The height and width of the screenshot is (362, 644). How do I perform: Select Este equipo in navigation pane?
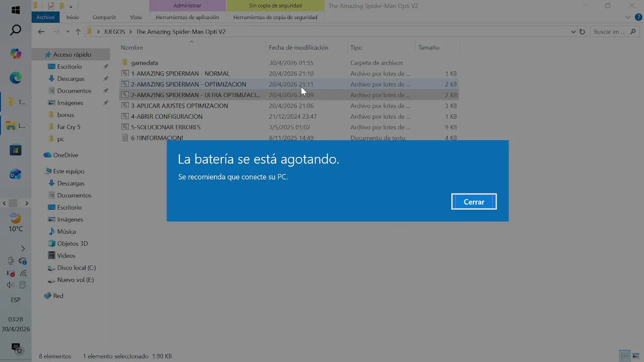click(68, 171)
